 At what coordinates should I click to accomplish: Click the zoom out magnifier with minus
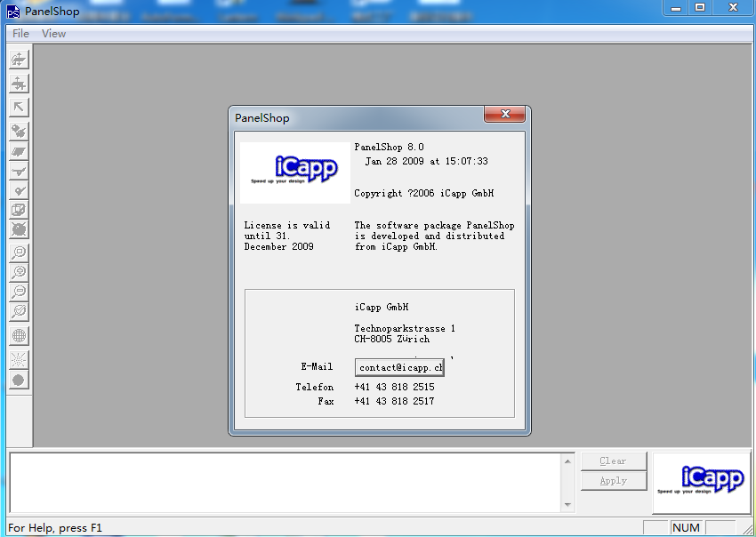tap(19, 292)
